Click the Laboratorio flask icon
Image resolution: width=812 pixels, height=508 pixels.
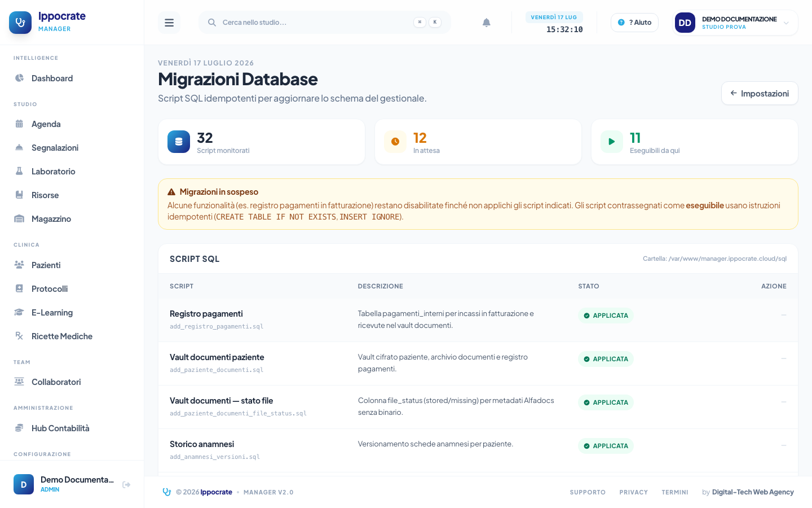19,171
